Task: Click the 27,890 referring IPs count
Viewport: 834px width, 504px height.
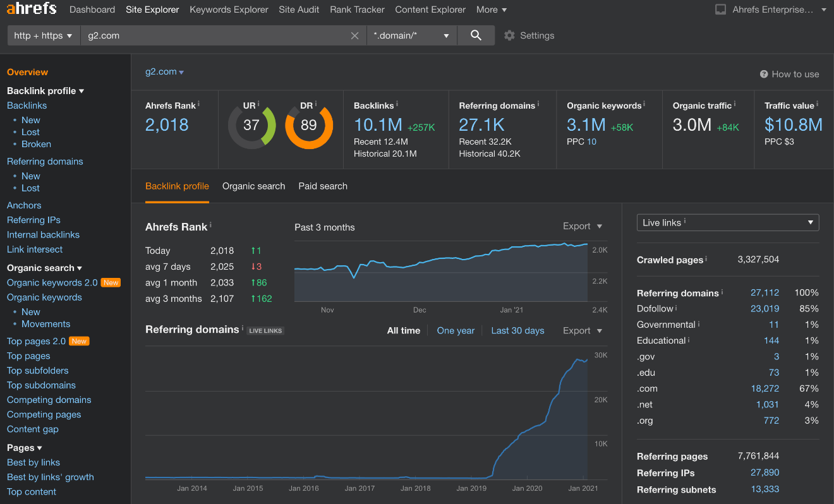Action: tap(764, 472)
